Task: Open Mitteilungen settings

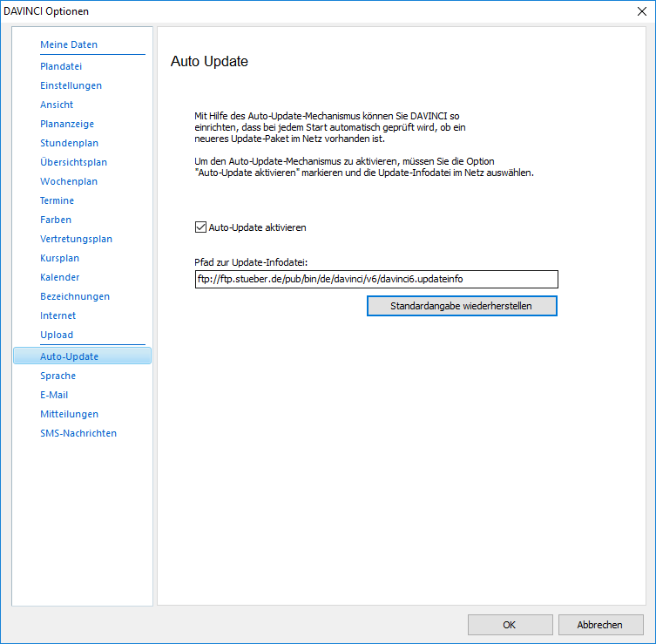Action: pos(69,414)
